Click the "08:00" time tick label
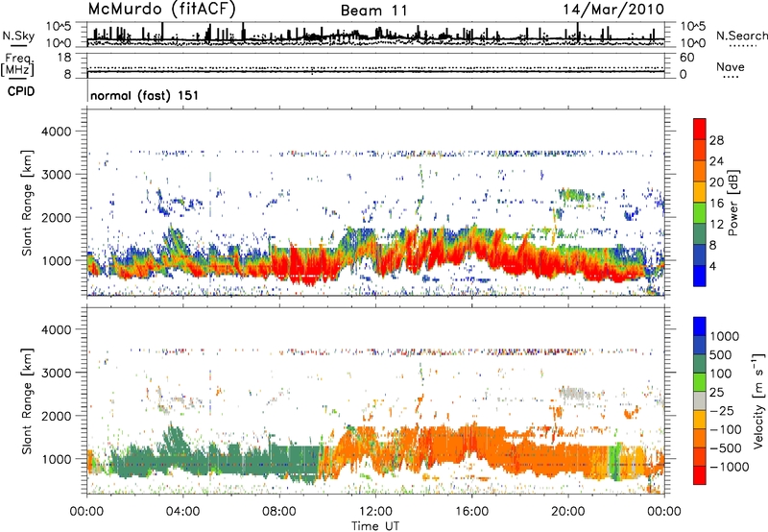768x532 pixels. [x=279, y=512]
